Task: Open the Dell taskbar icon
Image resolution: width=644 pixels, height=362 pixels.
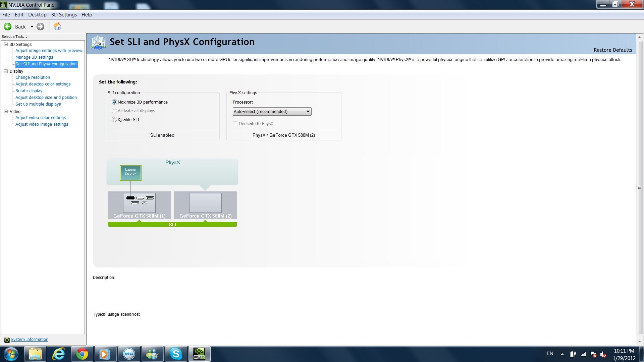Action: pos(129,354)
